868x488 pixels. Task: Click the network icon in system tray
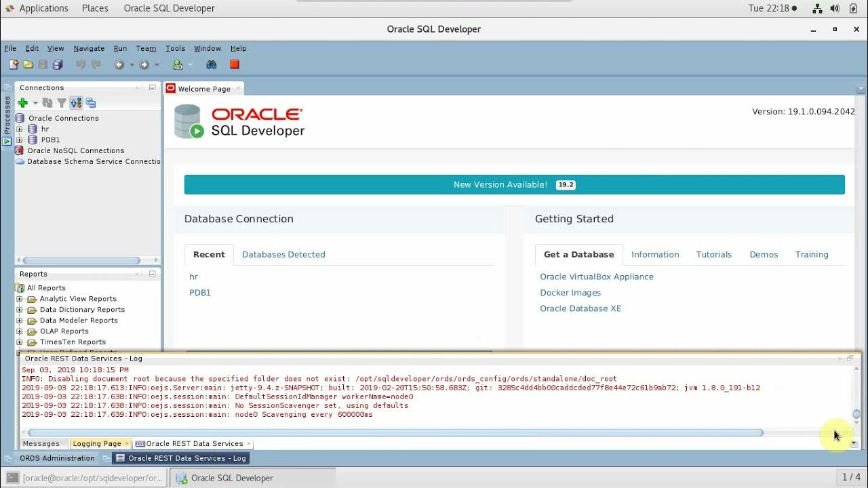click(817, 8)
